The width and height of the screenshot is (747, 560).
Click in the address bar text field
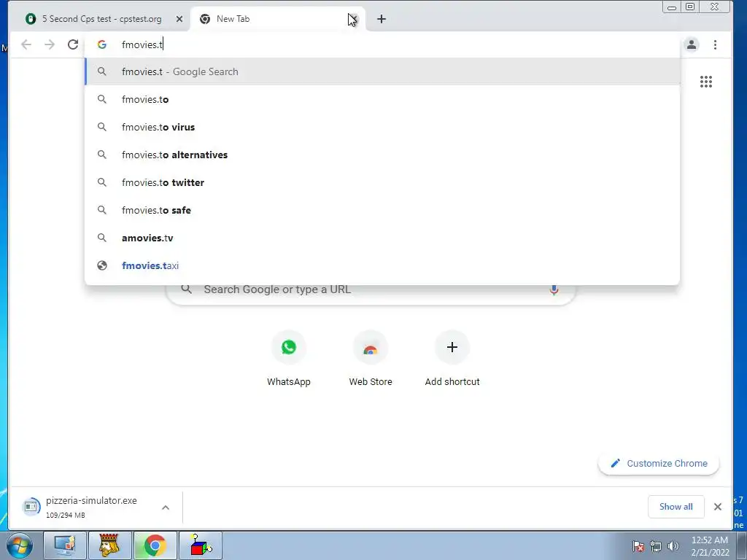click(381, 44)
